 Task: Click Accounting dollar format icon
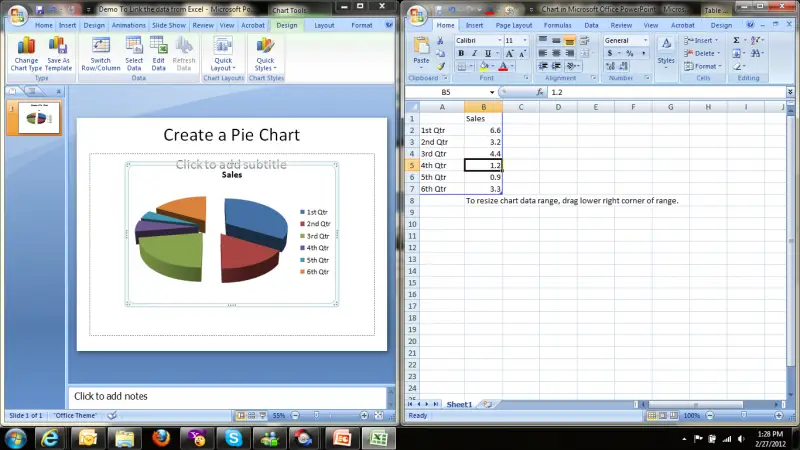pyautogui.click(x=610, y=53)
